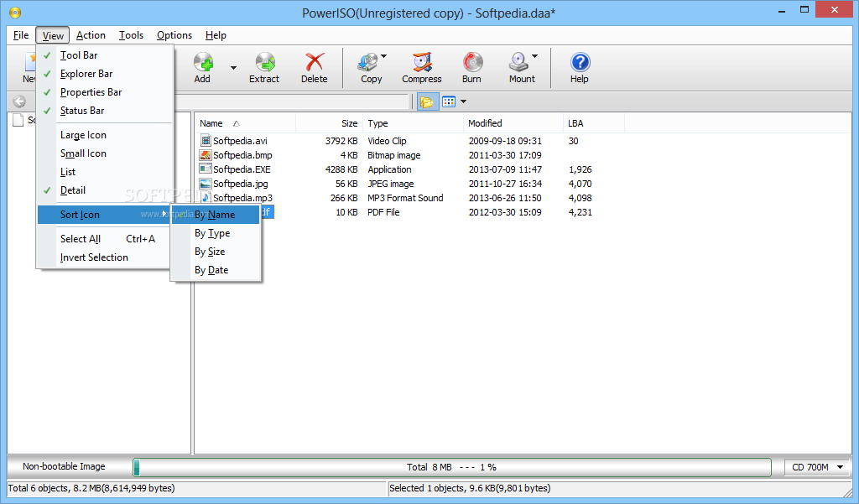Expand the Sort Icon submenu
Screen dimensions: 859x504
click(104, 214)
